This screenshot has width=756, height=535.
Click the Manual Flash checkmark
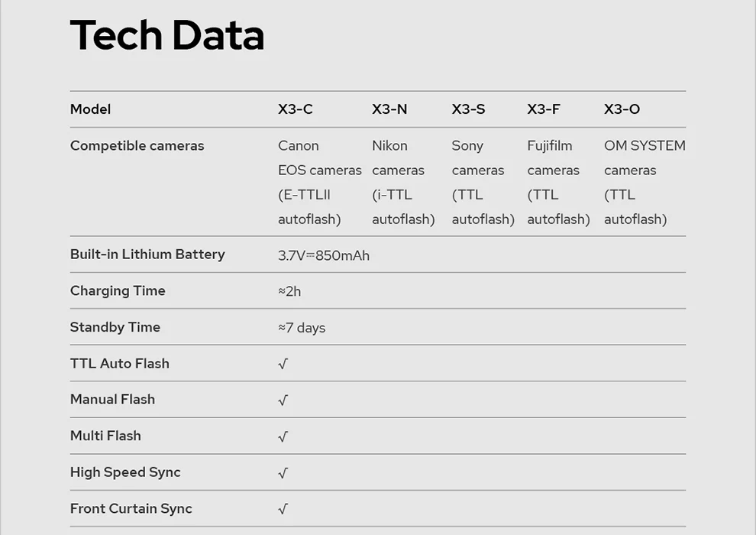click(x=283, y=400)
